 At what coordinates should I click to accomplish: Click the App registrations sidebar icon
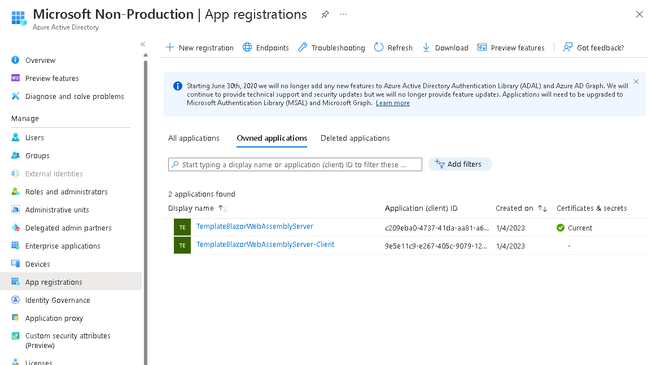point(15,281)
